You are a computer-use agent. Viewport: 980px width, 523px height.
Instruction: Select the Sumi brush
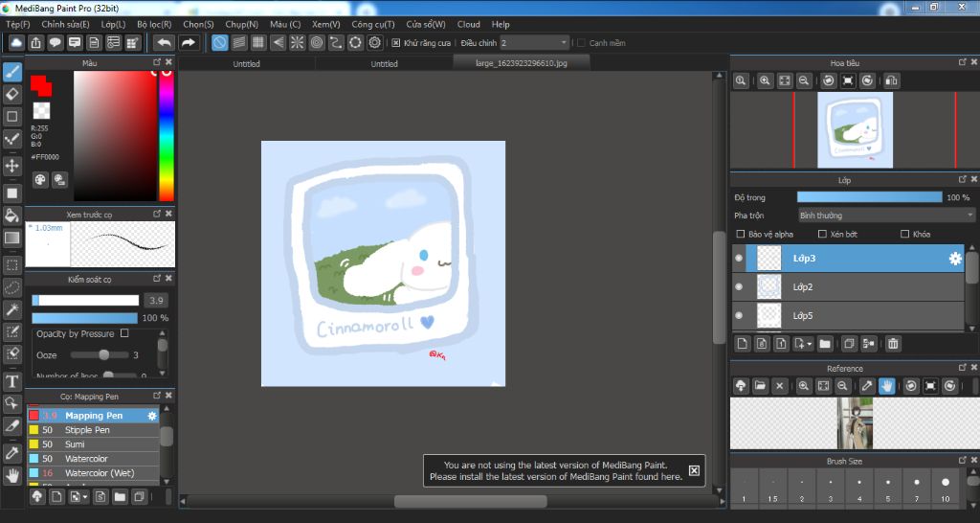pyautogui.click(x=93, y=444)
